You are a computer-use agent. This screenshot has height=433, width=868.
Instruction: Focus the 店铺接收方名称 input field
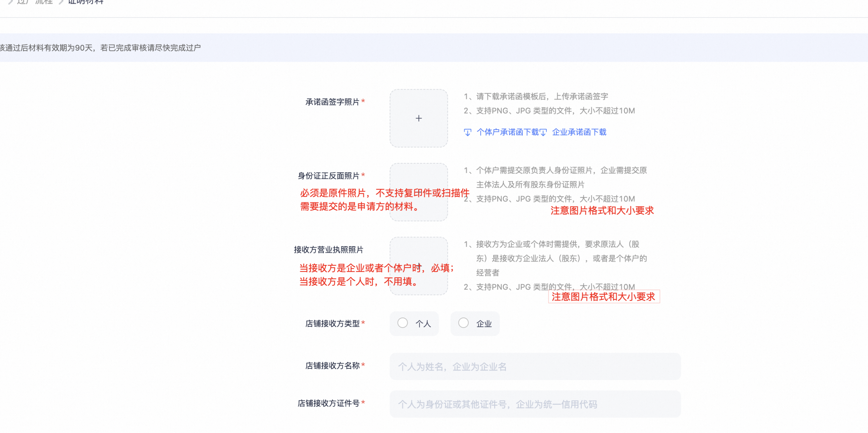(535, 367)
